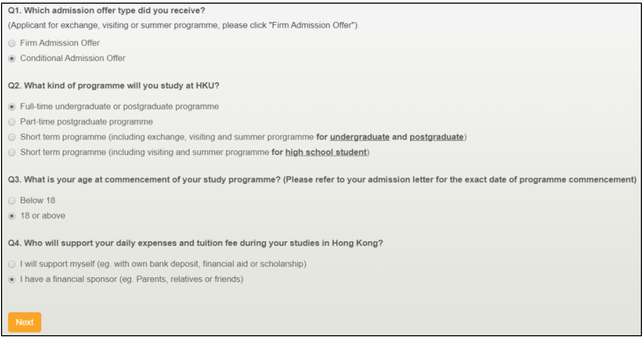The image size is (644, 341).
Task: Click the Q1 admission offer type question
Action: (107, 10)
